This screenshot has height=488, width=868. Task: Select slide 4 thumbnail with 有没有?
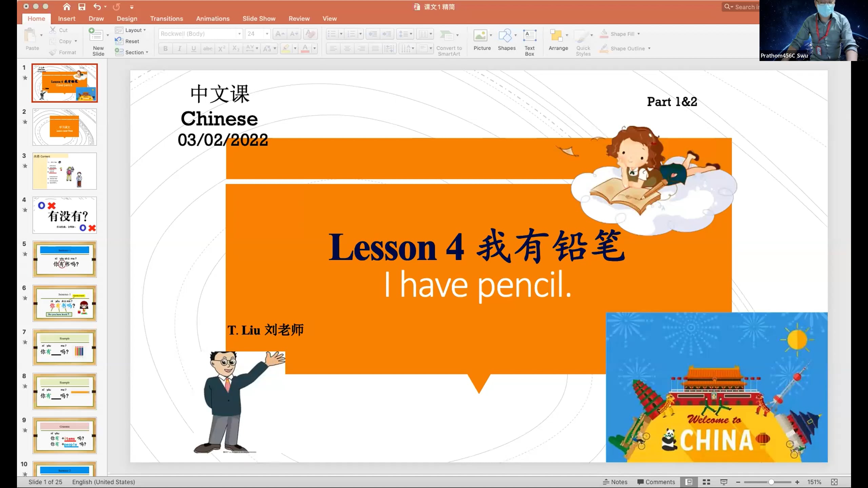tap(64, 215)
